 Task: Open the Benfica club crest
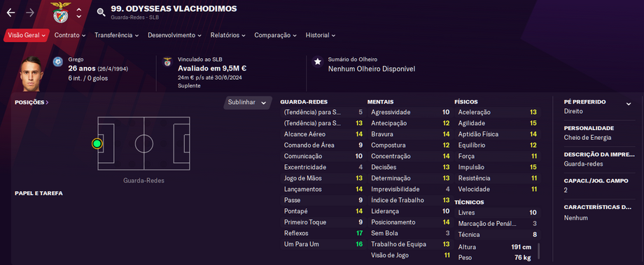point(61,13)
